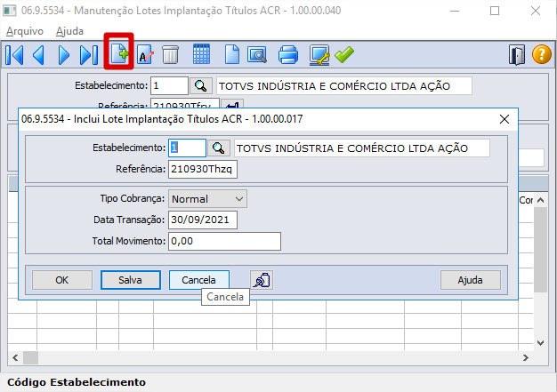Click grid horizontal scrollbar left arrow
This screenshot has height=392, width=557.
(x=15, y=358)
